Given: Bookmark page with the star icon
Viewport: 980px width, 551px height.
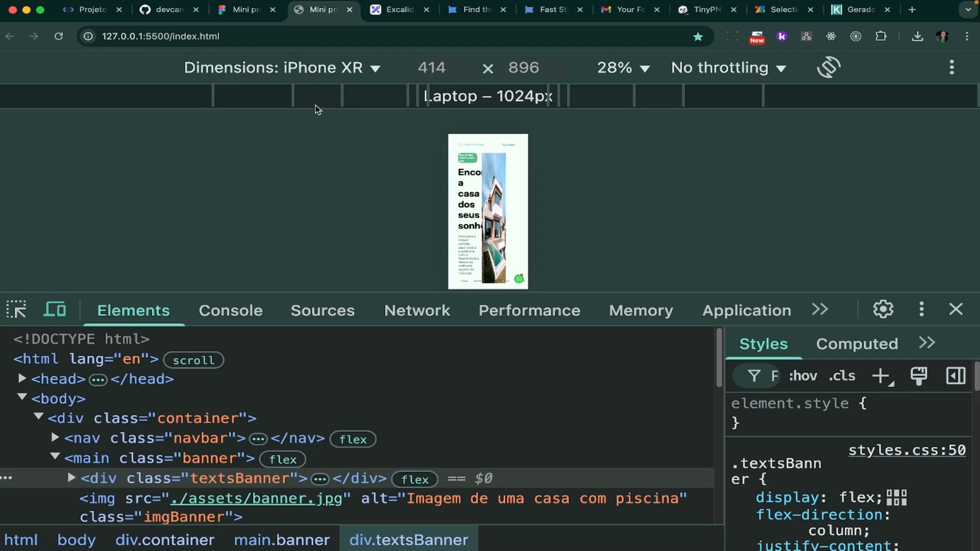Looking at the screenshot, I should pyautogui.click(x=698, y=36).
